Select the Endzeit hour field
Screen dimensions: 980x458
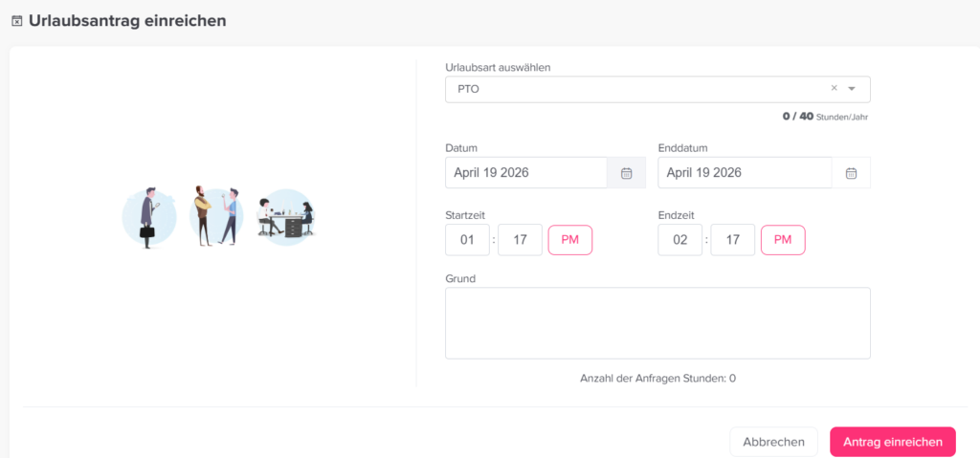pyautogui.click(x=679, y=240)
